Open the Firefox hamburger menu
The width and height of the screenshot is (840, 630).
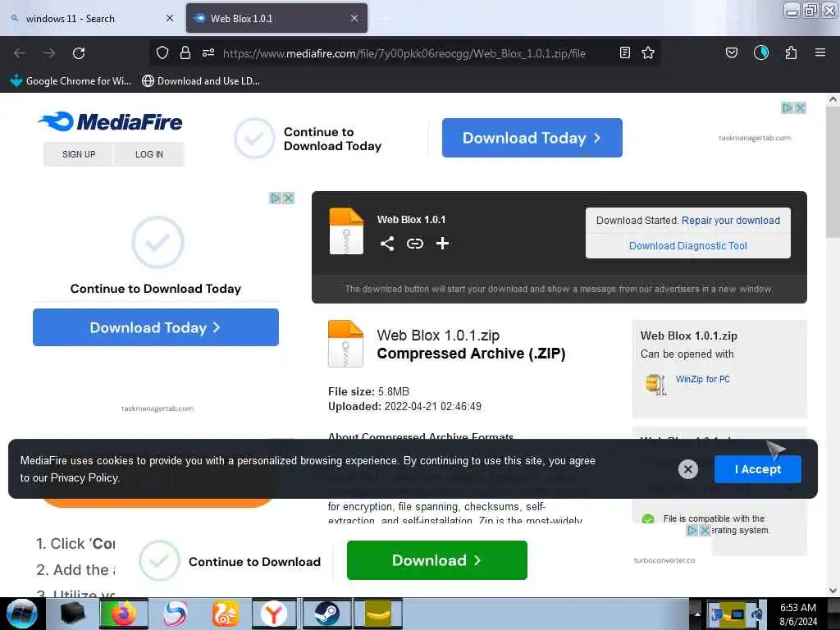[819, 52]
